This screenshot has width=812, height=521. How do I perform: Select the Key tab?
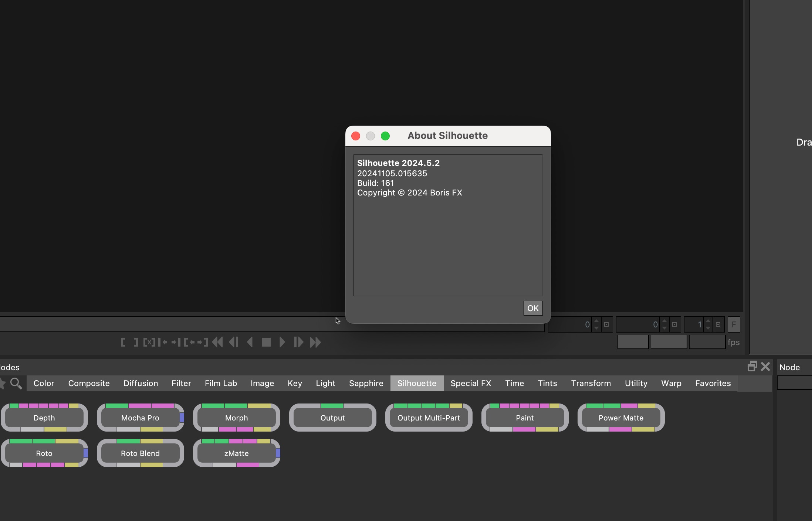295,383
